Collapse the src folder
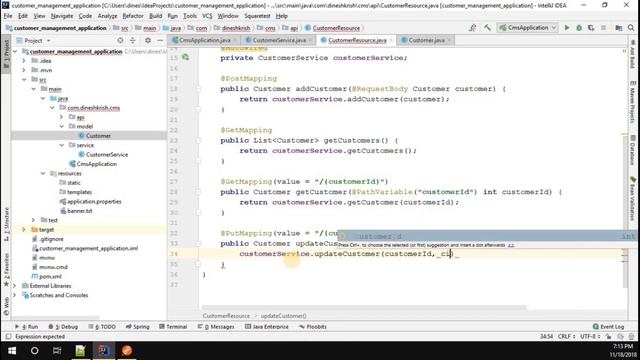 pyautogui.click(x=24, y=80)
